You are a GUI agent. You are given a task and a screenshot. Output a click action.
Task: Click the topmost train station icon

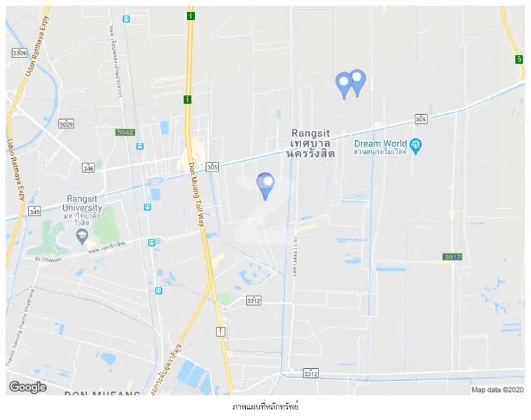pos(126,19)
